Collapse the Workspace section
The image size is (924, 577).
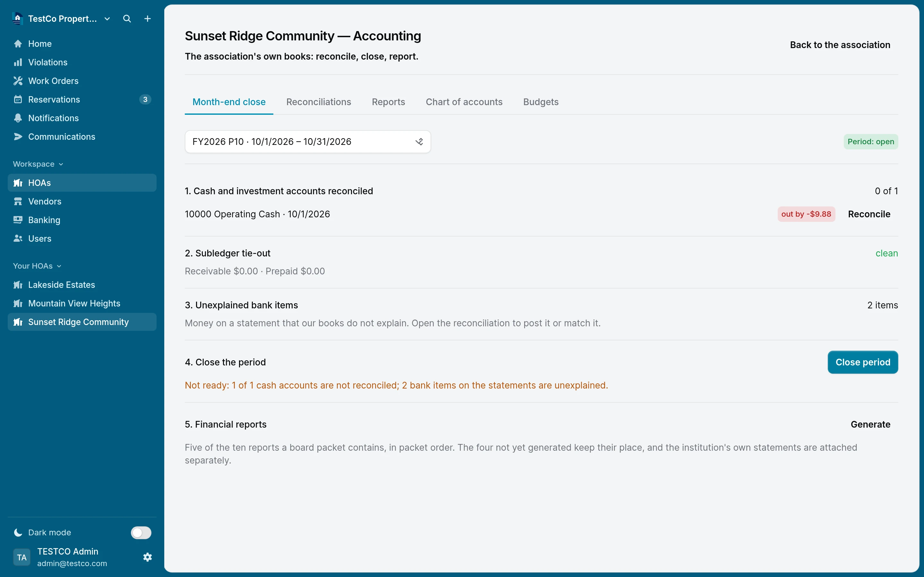[38, 164]
